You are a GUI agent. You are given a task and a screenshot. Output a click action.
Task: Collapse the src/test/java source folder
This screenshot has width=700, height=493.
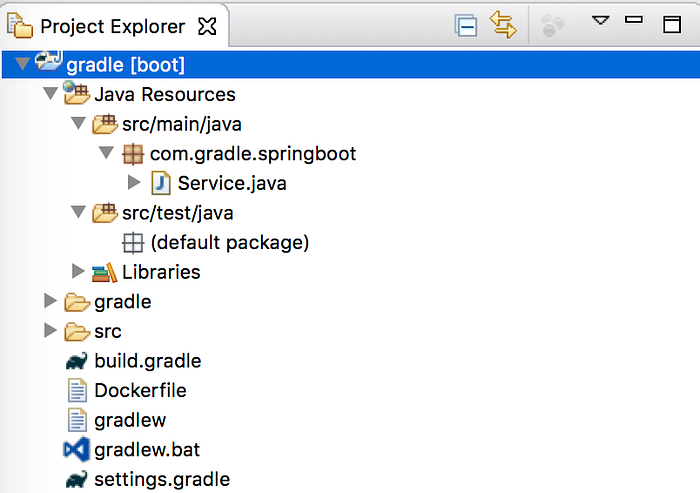(78, 212)
